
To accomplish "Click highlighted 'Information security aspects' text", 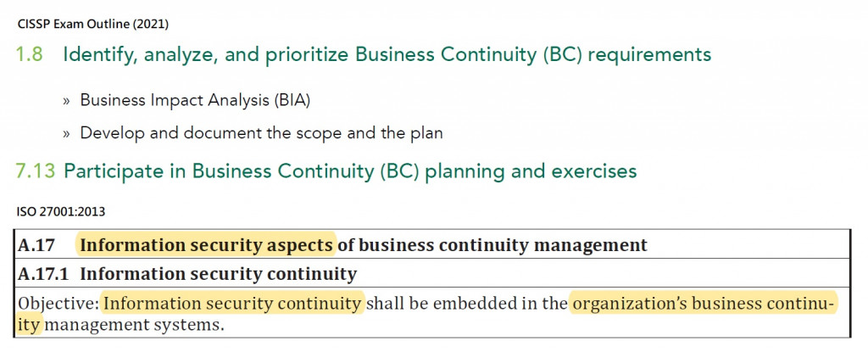I will tap(208, 245).
